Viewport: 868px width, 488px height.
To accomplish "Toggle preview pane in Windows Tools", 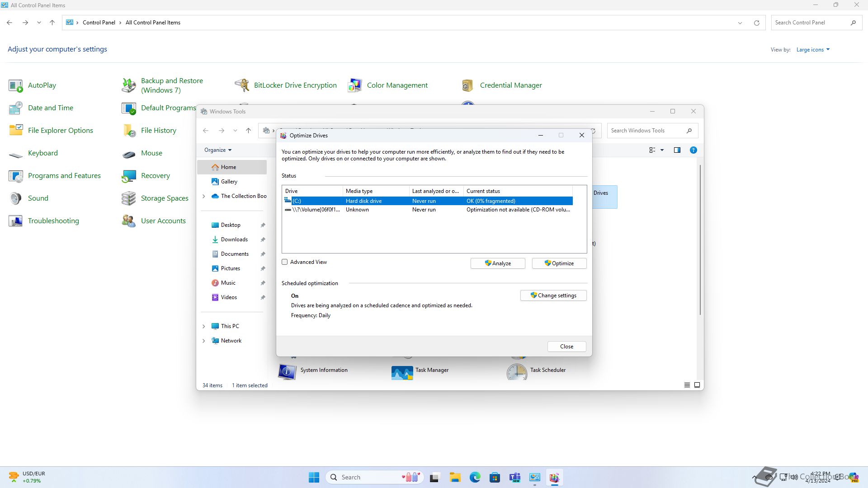I will pyautogui.click(x=677, y=150).
